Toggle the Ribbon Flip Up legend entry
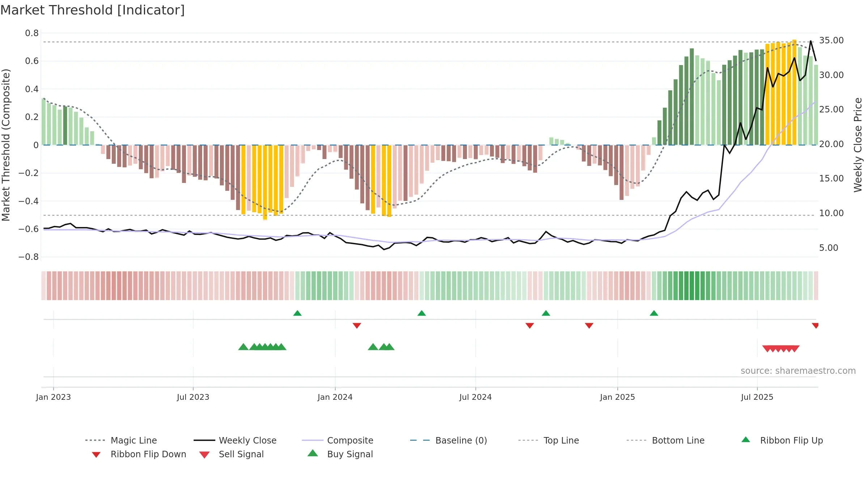This screenshot has height=488, width=868. coord(782,440)
